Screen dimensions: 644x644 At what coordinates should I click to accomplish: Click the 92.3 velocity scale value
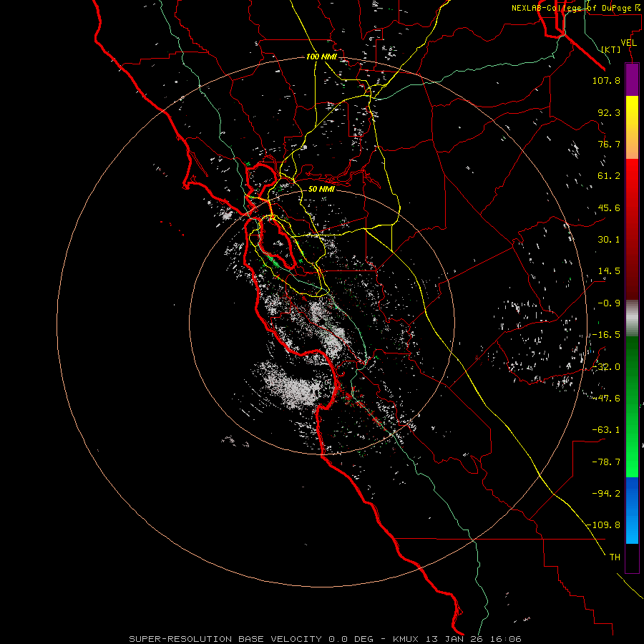(x=609, y=112)
